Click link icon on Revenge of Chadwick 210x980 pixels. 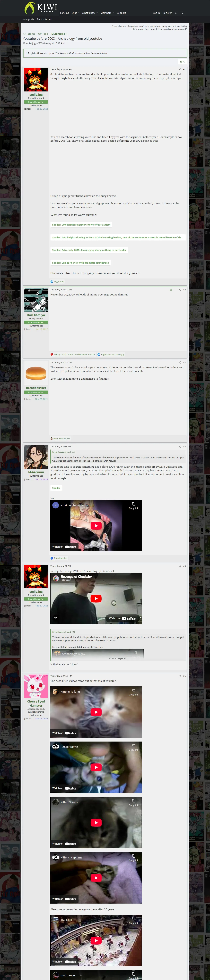click(x=56, y=618)
